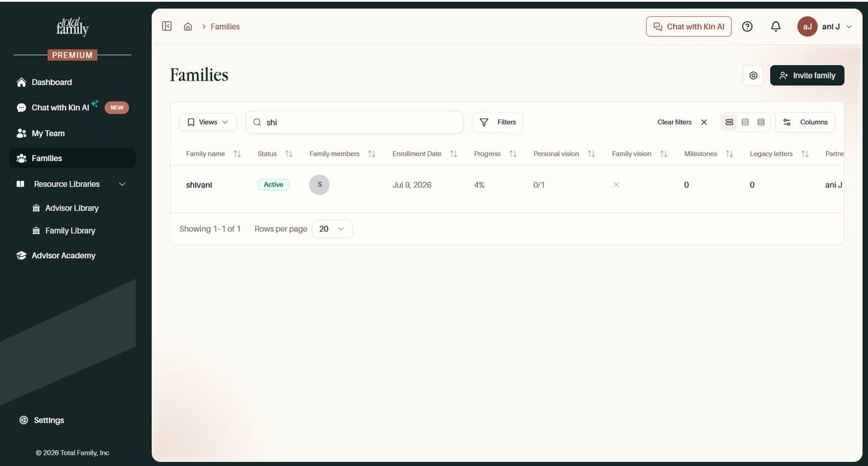Sort by Milestones column
Image resolution: width=868 pixels, height=466 pixels.
coord(729,154)
